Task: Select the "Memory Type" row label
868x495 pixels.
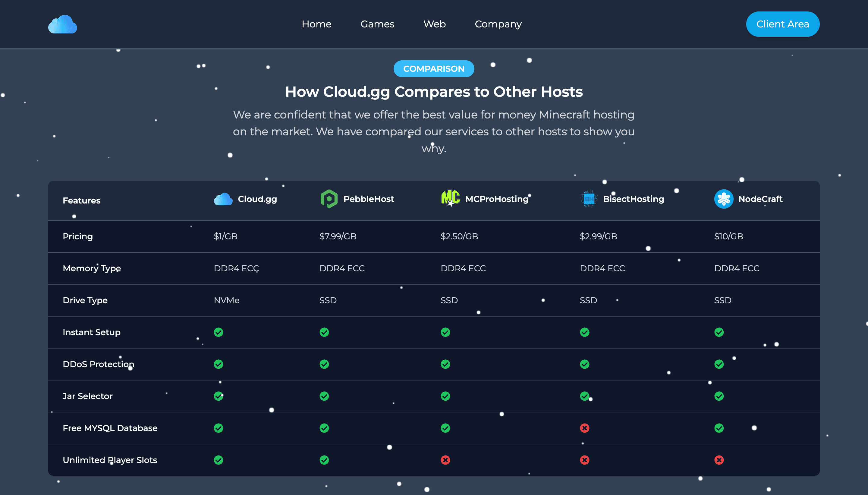Action: [92, 269]
